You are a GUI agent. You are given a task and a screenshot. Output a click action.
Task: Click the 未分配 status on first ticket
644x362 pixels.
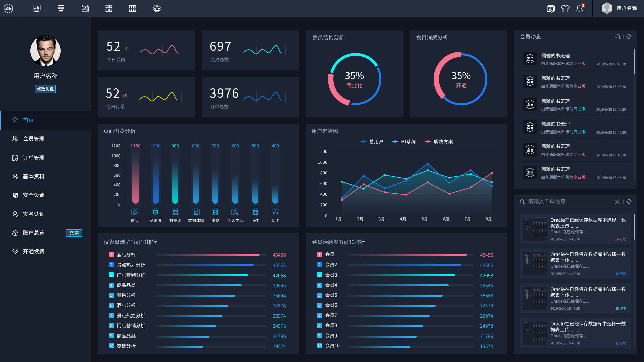(621, 239)
